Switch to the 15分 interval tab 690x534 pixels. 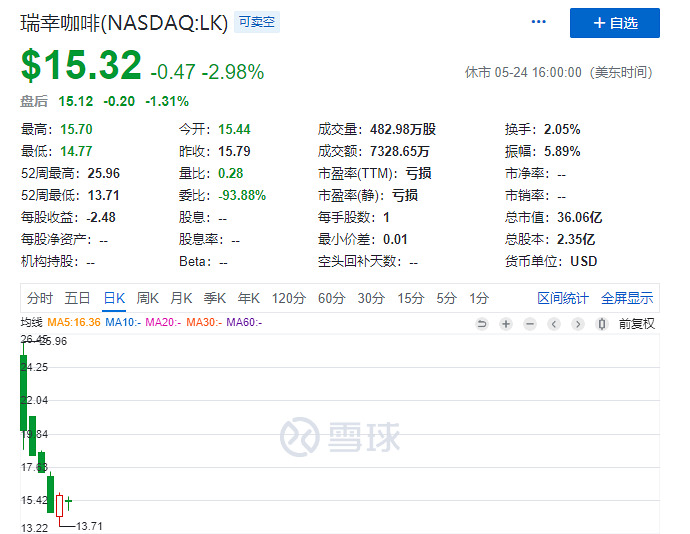click(x=411, y=298)
